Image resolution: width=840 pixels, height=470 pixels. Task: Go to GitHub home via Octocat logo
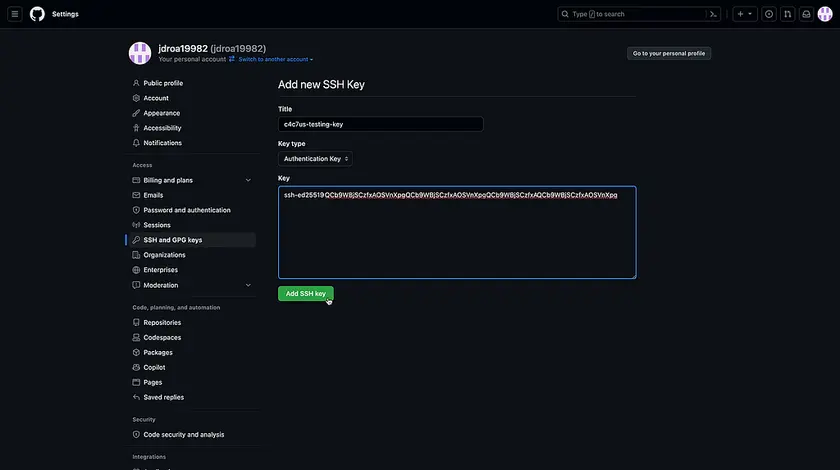tap(37, 14)
